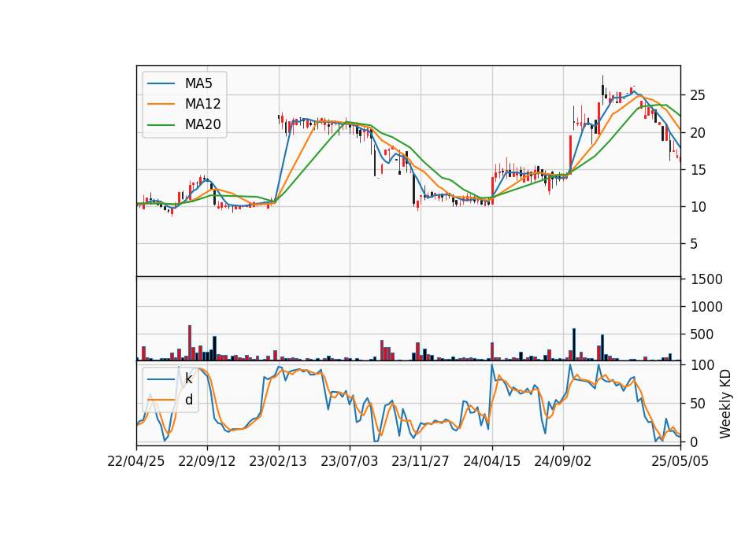This screenshot has width=756, height=543.
Task: Click the price axis value 5
Action: click(x=694, y=244)
